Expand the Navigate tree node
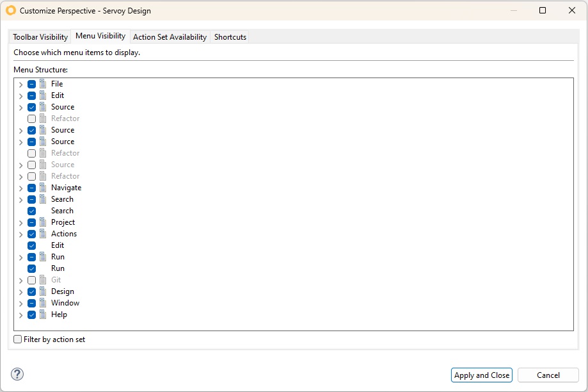The width and height of the screenshot is (588, 392). [21, 188]
